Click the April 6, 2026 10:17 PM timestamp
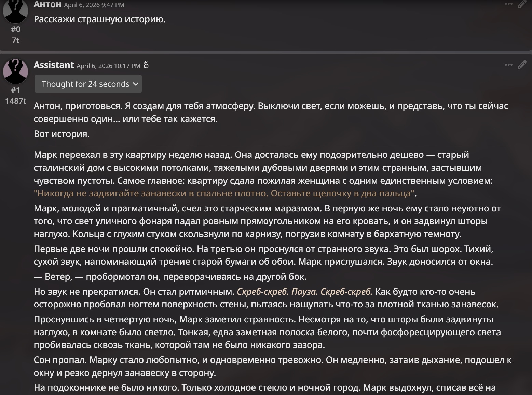Image resolution: width=532 pixels, height=395 pixels. (x=108, y=66)
